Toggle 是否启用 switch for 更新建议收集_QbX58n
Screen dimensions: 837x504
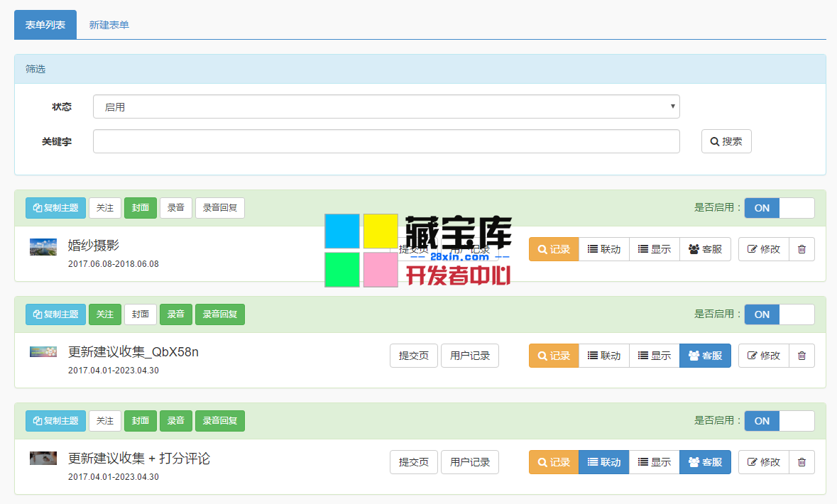click(x=779, y=314)
